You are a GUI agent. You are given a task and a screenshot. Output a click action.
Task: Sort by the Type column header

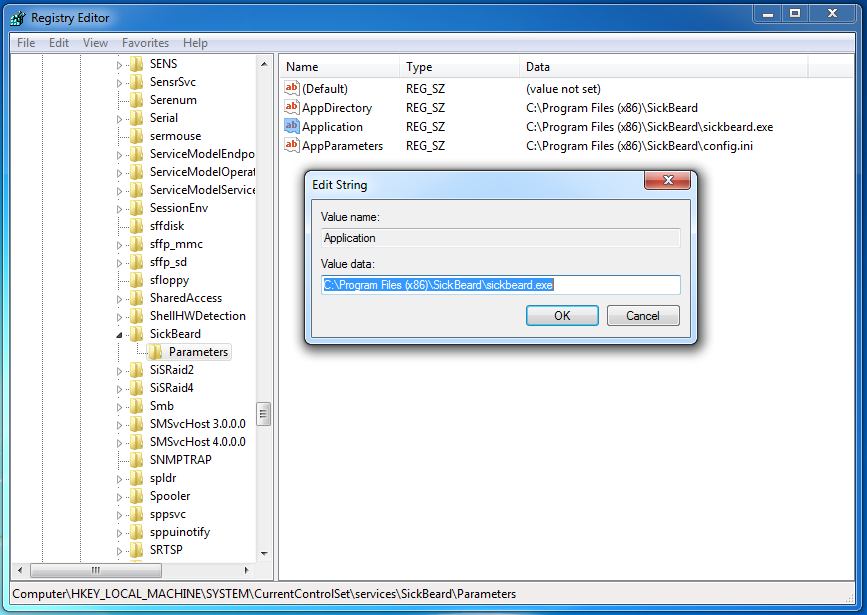pyautogui.click(x=459, y=67)
